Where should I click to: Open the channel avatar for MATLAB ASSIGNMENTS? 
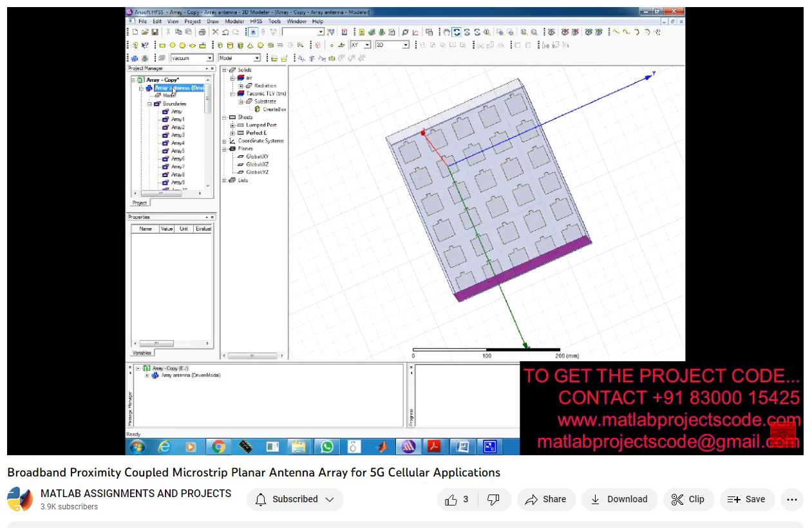click(x=20, y=500)
